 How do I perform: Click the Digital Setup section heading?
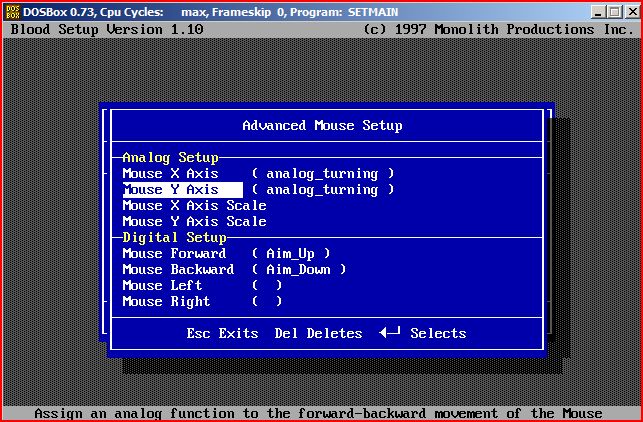[x=174, y=238]
